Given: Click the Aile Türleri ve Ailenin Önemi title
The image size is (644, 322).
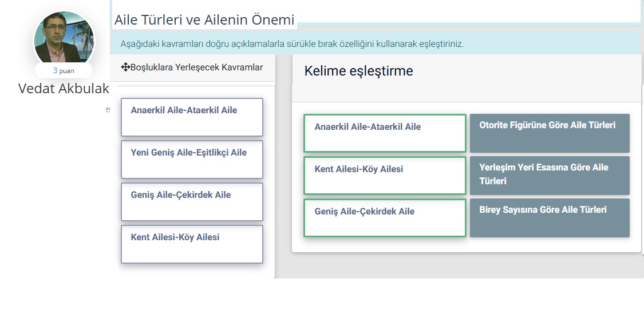Looking at the screenshot, I should (x=204, y=20).
